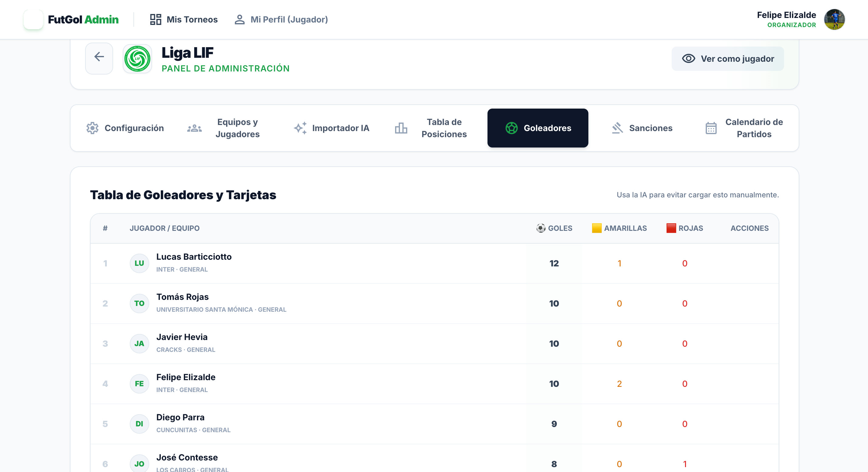The height and width of the screenshot is (472, 868).
Task: Click the Liga LIF league logo
Action: (138, 58)
